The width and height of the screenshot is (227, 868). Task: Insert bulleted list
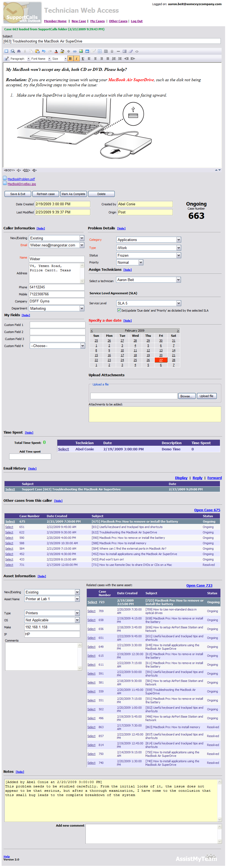(x=120, y=59)
